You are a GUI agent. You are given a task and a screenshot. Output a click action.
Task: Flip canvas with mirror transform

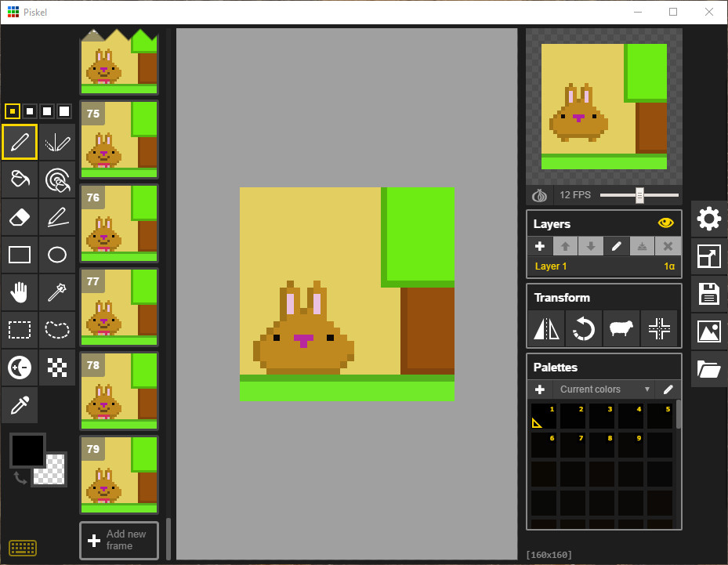pos(546,328)
